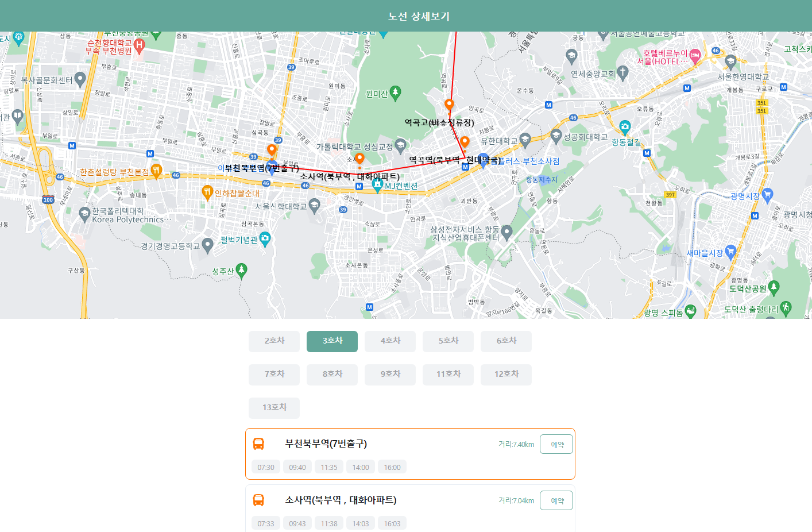Click the 경기경영고등학교 school pin

coord(207,246)
